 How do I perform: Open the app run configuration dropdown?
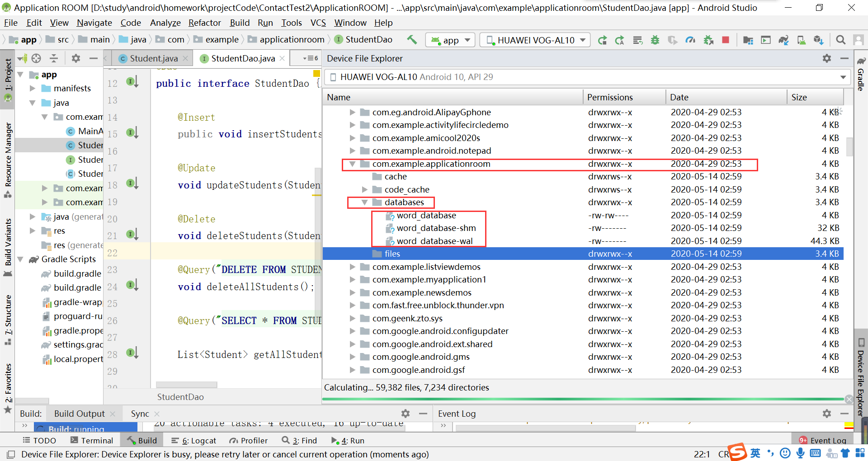pyautogui.click(x=450, y=40)
